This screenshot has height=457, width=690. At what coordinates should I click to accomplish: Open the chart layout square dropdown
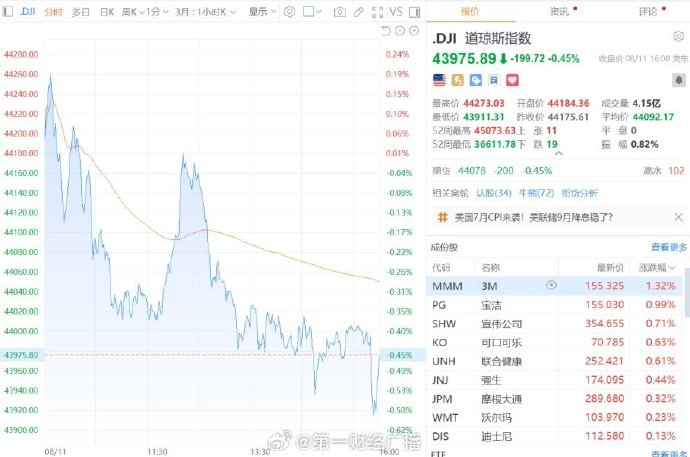point(312,12)
